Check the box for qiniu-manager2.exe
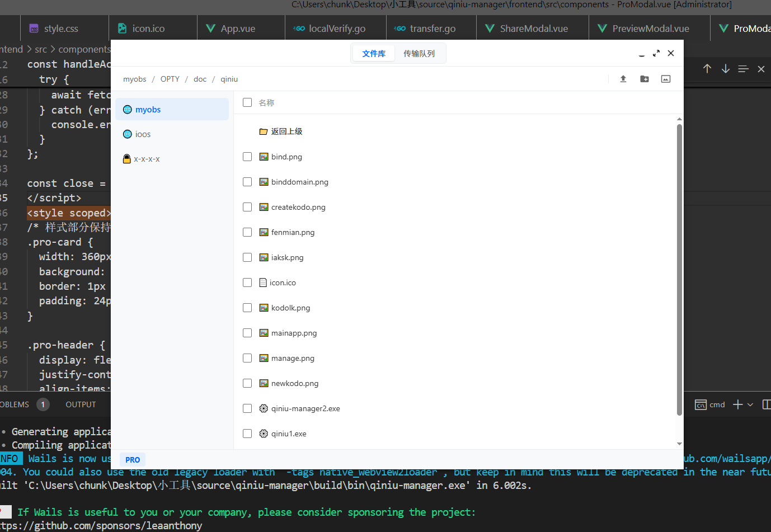The image size is (771, 532). click(x=247, y=408)
